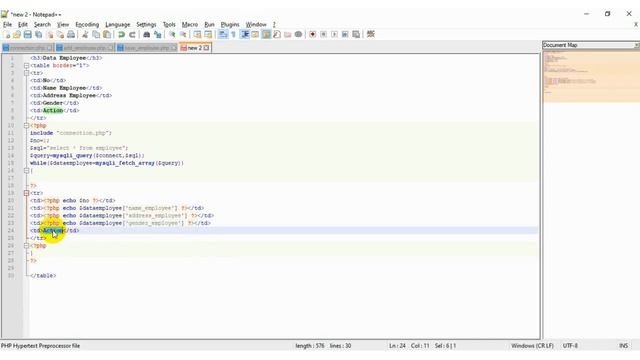The width and height of the screenshot is (640, 360).
Task: Close the connection.php tab
Action: [50, 48]
